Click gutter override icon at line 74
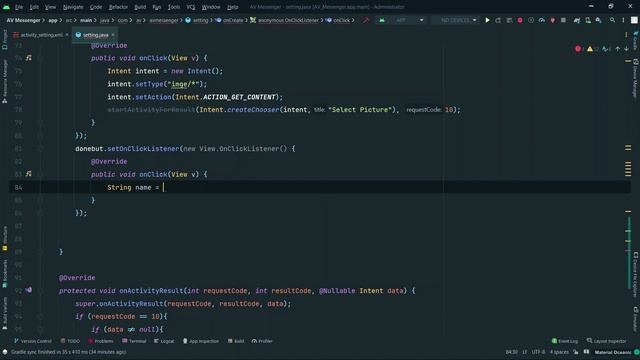The width and height of the screenshot is (640, 360). pyautogui.click(x=29, y=58)
